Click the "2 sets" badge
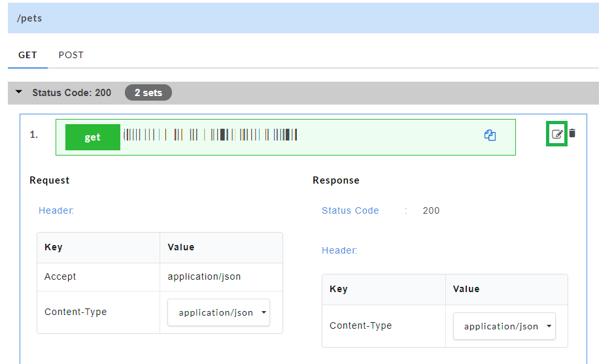614x364 pixels. [x=148, y=93]
